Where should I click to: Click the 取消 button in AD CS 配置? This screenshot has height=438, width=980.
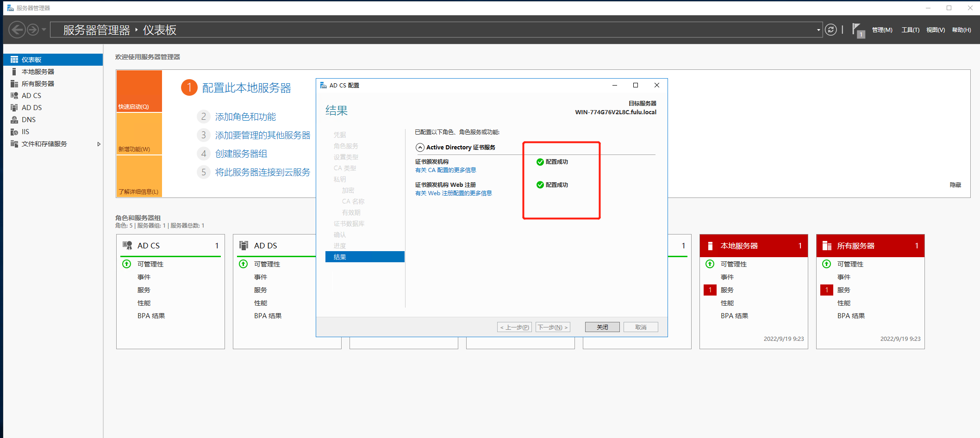tap(641, 327)
